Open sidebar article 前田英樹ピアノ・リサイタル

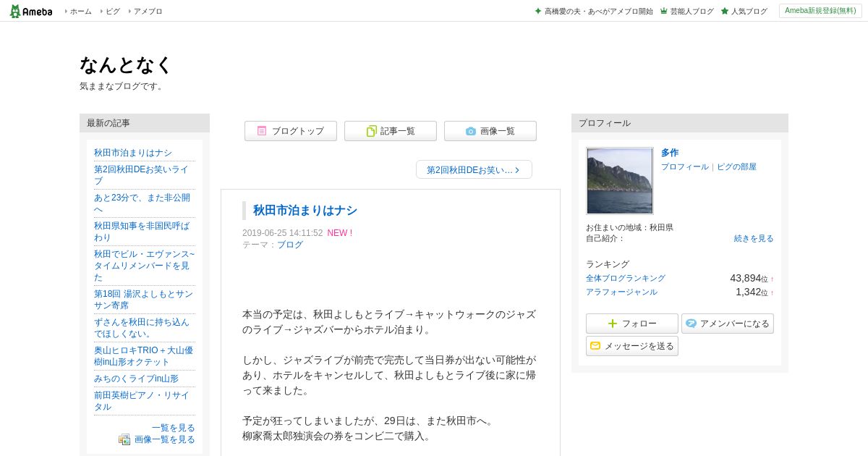tap(142, 401)
